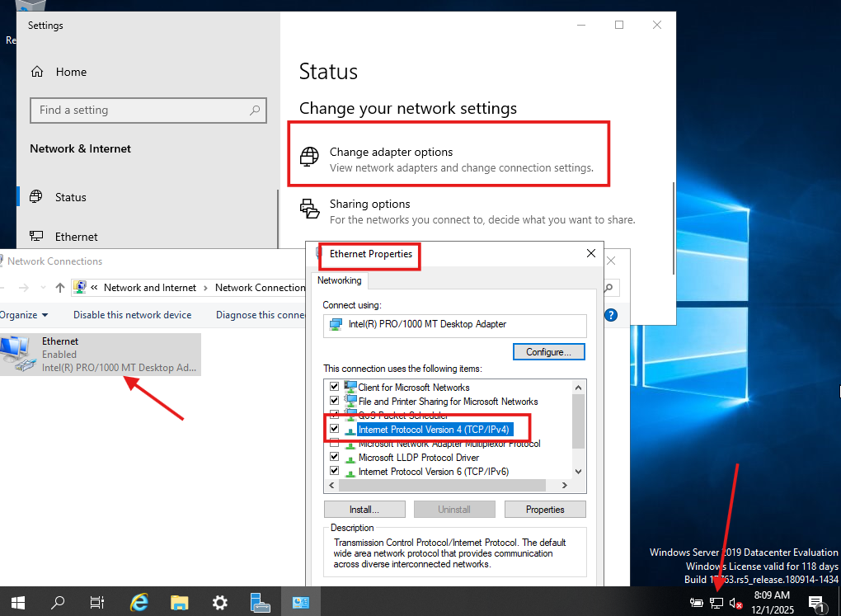Go back in Network Connections window
Image resolution: width=841 pixels, height=616 pixels.
4,288
